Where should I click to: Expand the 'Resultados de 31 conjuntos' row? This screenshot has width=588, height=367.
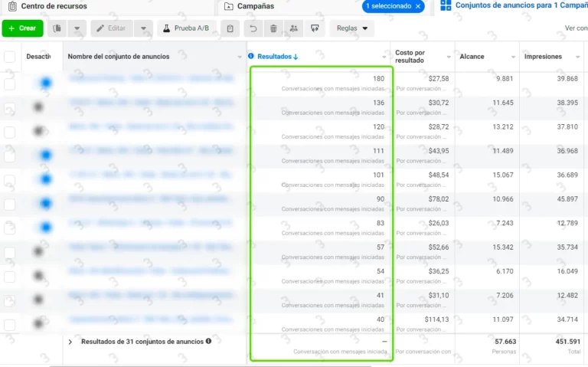coord(70,342)
